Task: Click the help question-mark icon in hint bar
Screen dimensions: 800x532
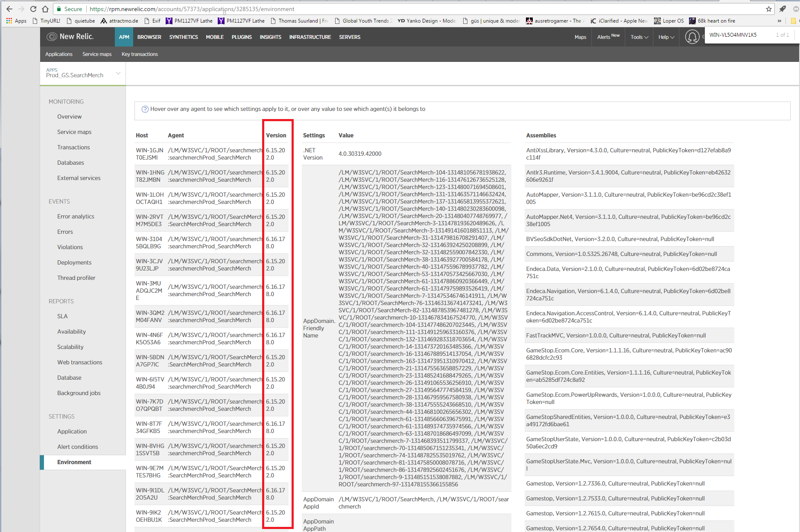Action: coord(145,109)
